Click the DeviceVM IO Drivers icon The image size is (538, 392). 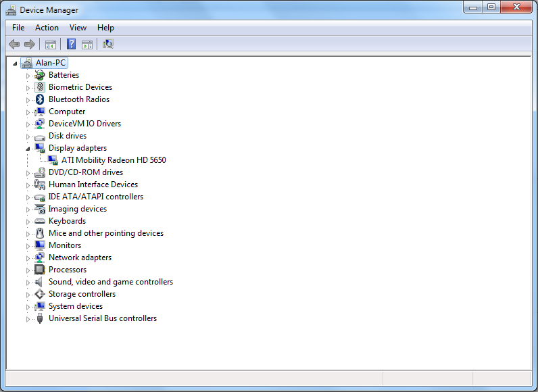pos(40,124)
